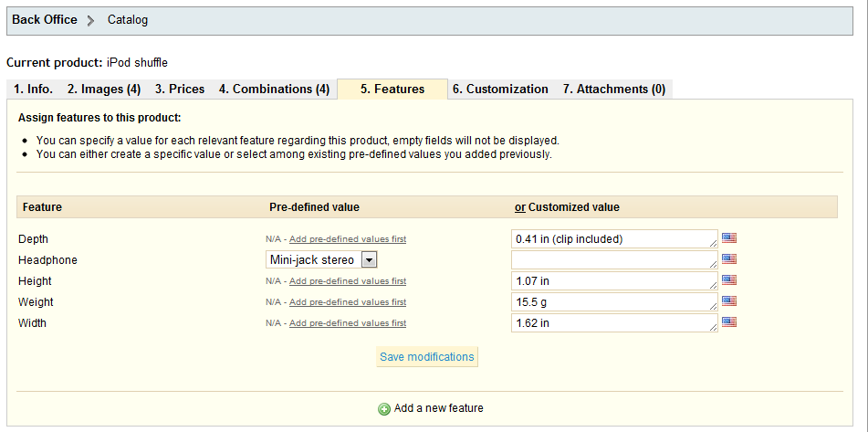Click the Back Office breadcrumb link
The height and width of the screenshot is (432, 868).
(x=45, y=20)
